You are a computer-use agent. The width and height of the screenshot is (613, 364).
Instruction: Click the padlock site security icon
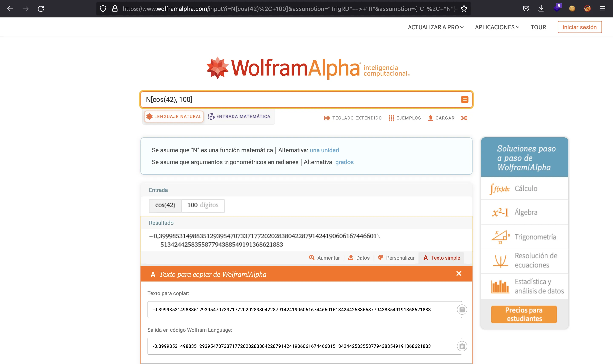click(x=115, y=9)
